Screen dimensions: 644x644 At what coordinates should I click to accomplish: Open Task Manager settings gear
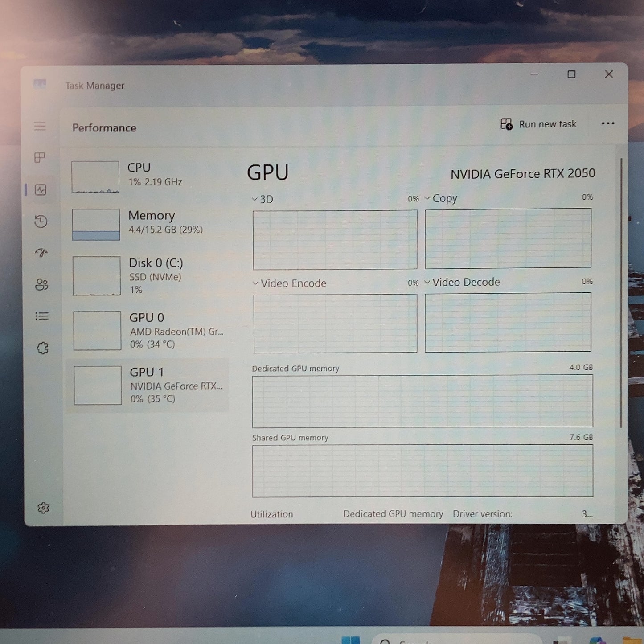point(43,508)
